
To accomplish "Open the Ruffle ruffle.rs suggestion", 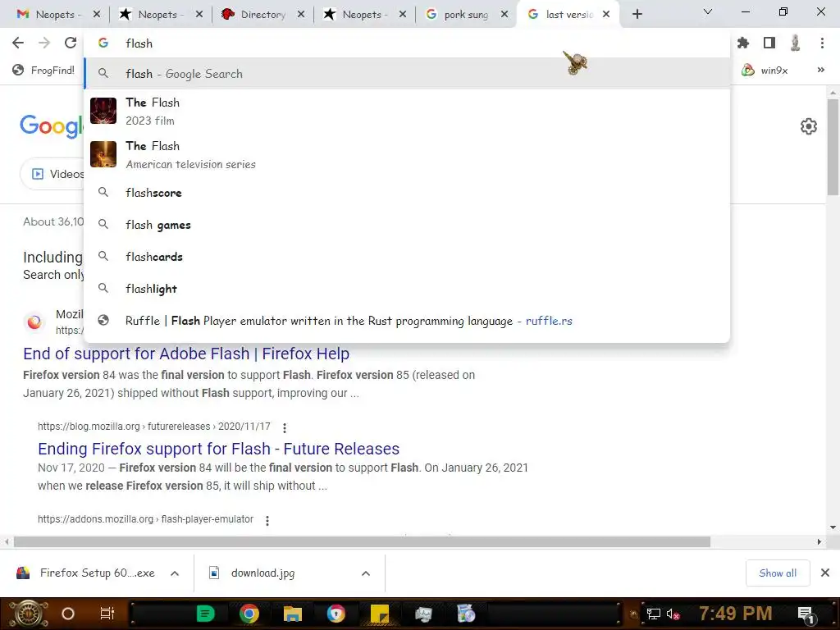I will coord(407,321).
